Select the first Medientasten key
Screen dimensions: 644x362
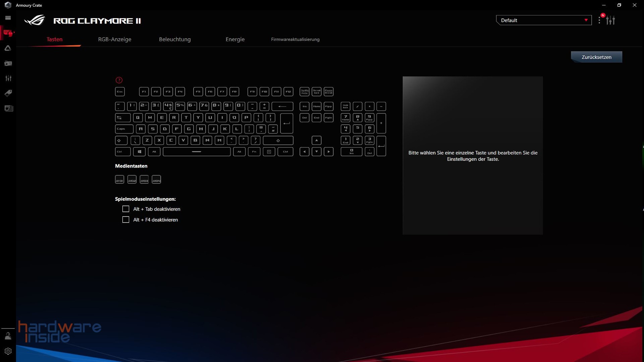pos(119,179)
